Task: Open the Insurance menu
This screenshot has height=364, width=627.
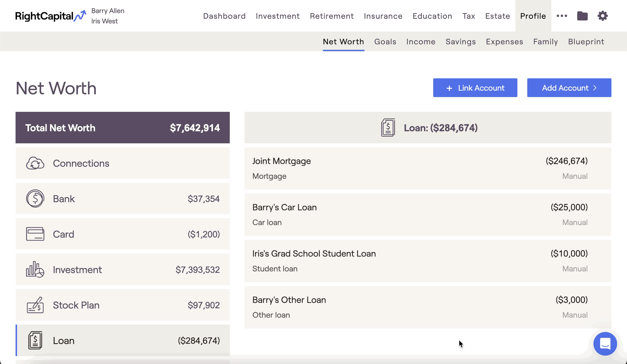Action: pos(383,16)
